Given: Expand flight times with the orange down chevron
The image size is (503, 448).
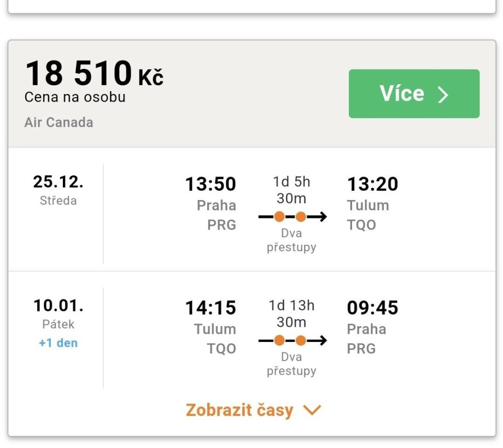Looking at the screenshot, I should tap(312, 410).
